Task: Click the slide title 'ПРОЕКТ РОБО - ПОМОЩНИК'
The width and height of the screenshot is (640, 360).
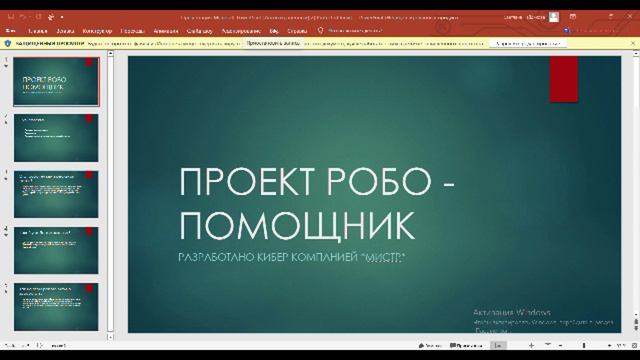Action: coord(317,203)
